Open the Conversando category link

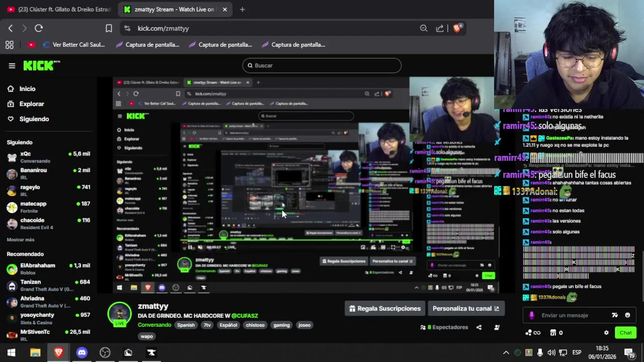(x=154, y=325)
